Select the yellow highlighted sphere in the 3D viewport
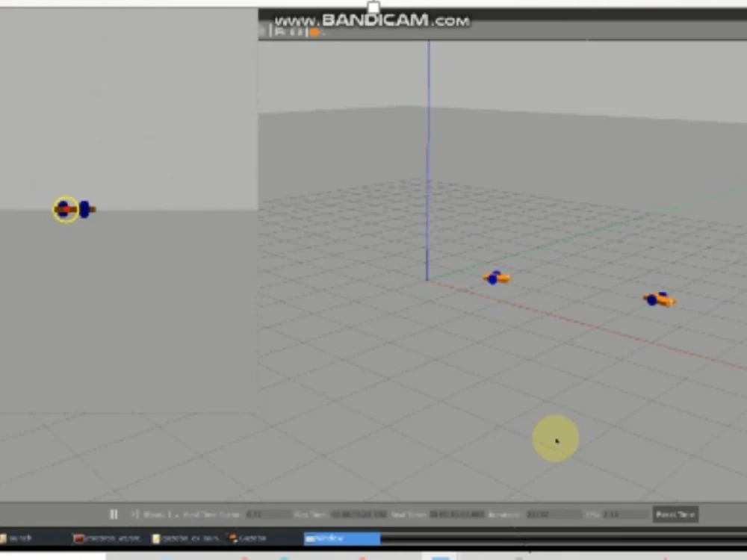The width and height of the screenshot is (747, 560). click(x=556, y=439)
